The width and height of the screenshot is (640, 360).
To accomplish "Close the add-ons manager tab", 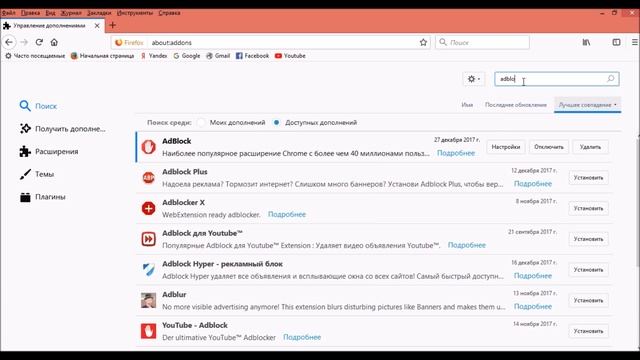I will tap(97, 25).
